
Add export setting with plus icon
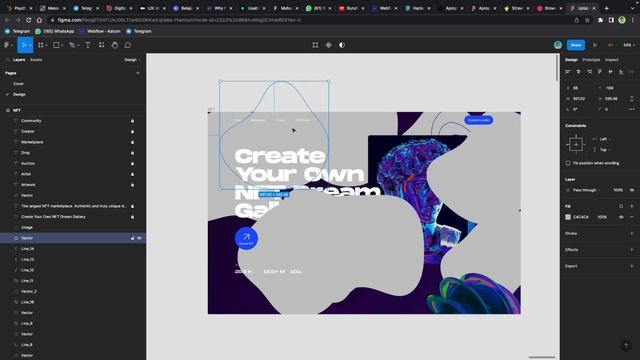(x=632, y=266)
